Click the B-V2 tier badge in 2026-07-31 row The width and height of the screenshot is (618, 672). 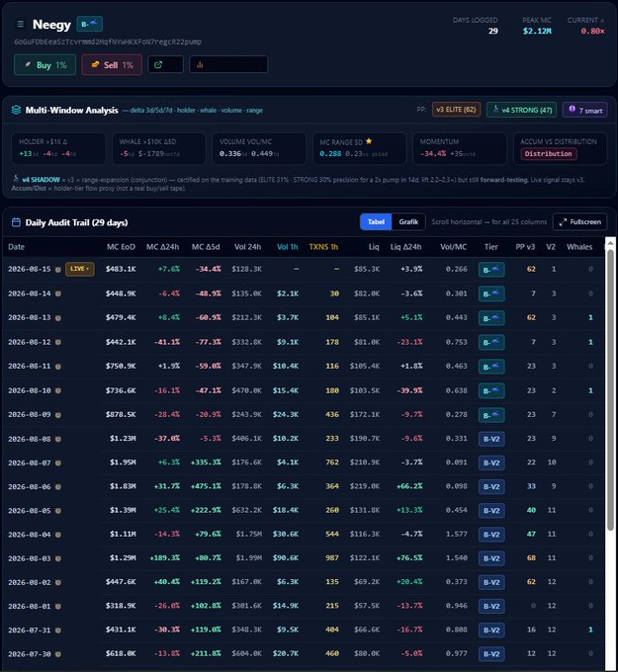(491, 630)
